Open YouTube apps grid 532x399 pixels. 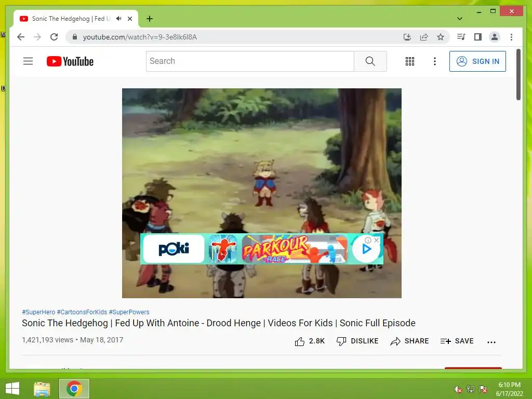tap(410, 61)
